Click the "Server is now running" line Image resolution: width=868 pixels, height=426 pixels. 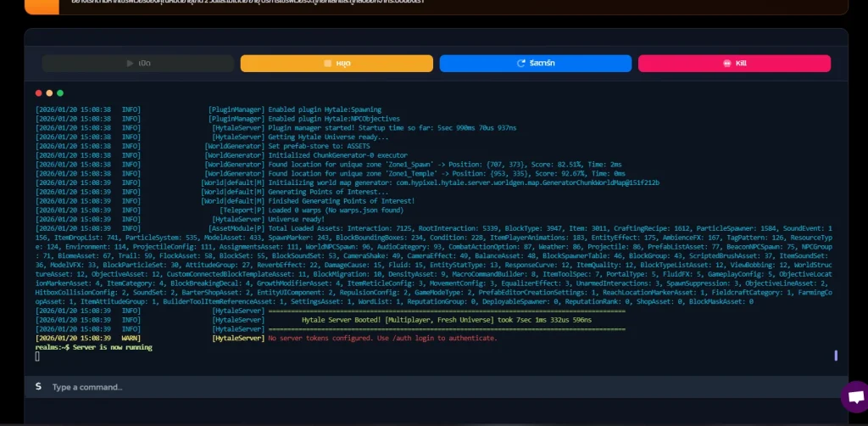point(100,347)
